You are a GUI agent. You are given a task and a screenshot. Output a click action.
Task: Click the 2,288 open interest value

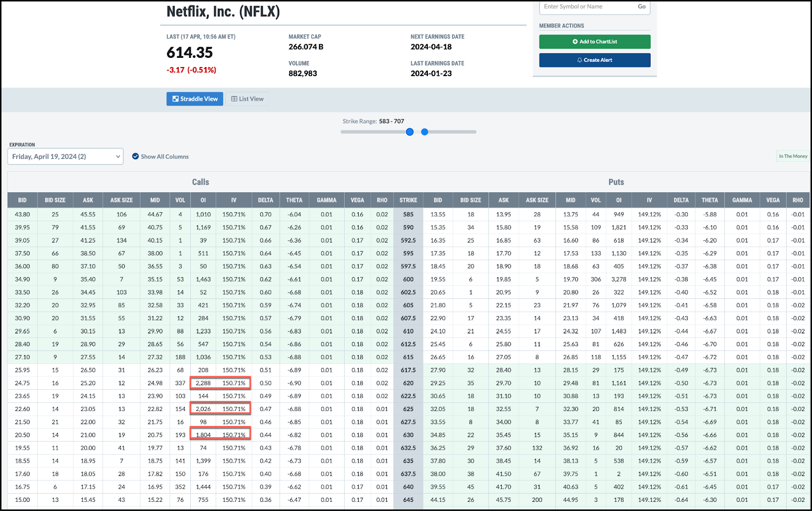click(x=203, y=383)
